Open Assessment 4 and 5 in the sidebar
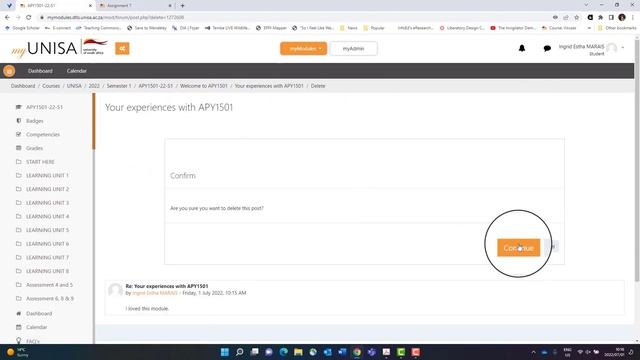The width and height of the screenshot is (640, 360). [49, 285]
